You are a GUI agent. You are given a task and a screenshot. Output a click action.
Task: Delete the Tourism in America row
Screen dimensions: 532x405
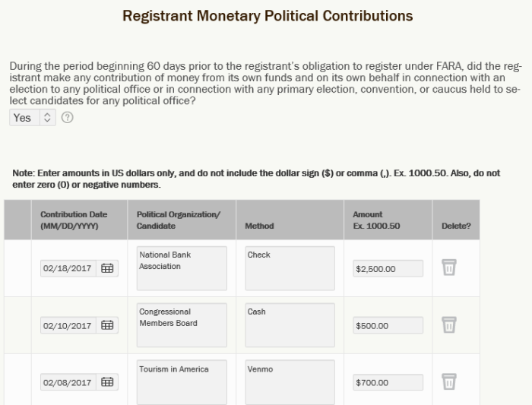point(449,381)
